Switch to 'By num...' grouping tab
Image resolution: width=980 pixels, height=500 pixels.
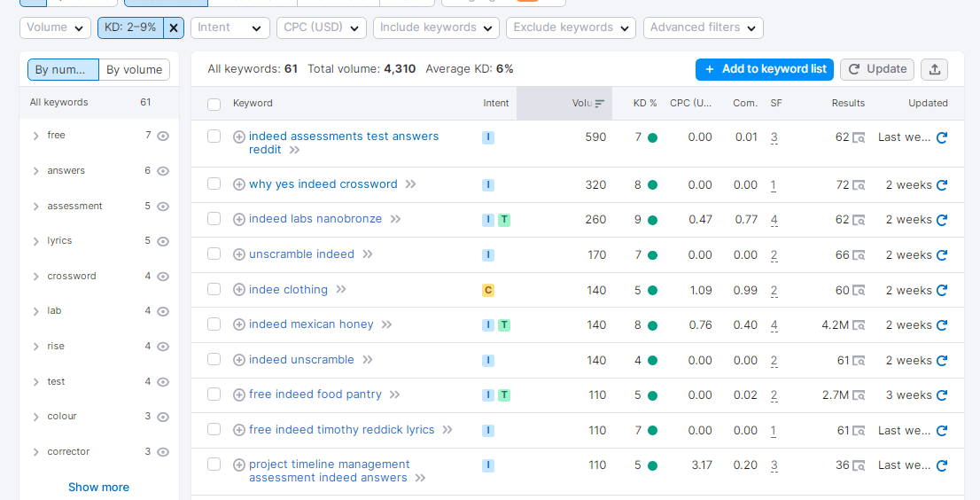coord(63,70)
